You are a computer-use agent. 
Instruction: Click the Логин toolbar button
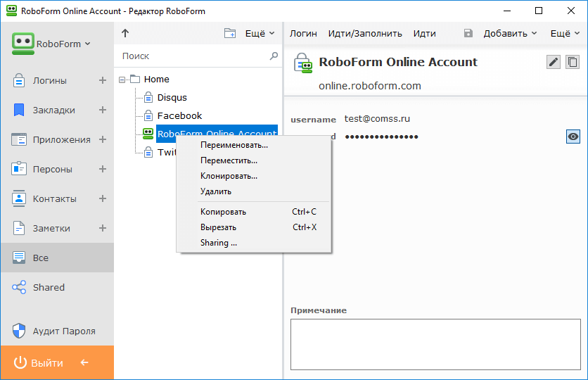303,33
